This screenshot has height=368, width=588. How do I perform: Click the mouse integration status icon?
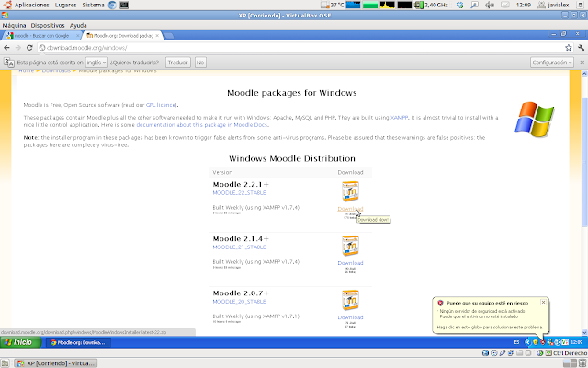click(540, 353)
